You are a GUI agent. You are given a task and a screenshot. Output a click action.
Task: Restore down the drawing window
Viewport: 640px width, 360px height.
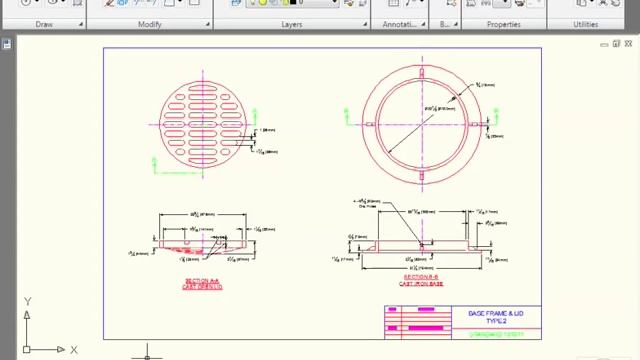tap(616, 43)
